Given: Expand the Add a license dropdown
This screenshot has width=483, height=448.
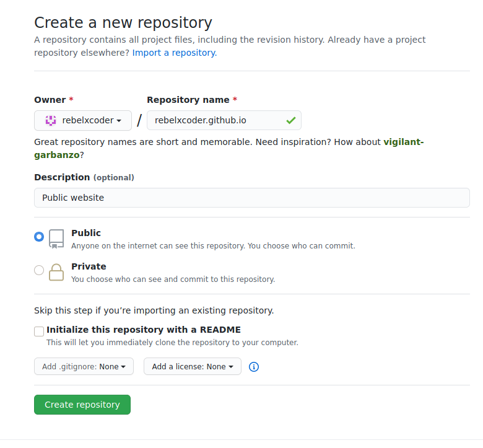Looking at the screenshot, I should click(x=192, y=367).
